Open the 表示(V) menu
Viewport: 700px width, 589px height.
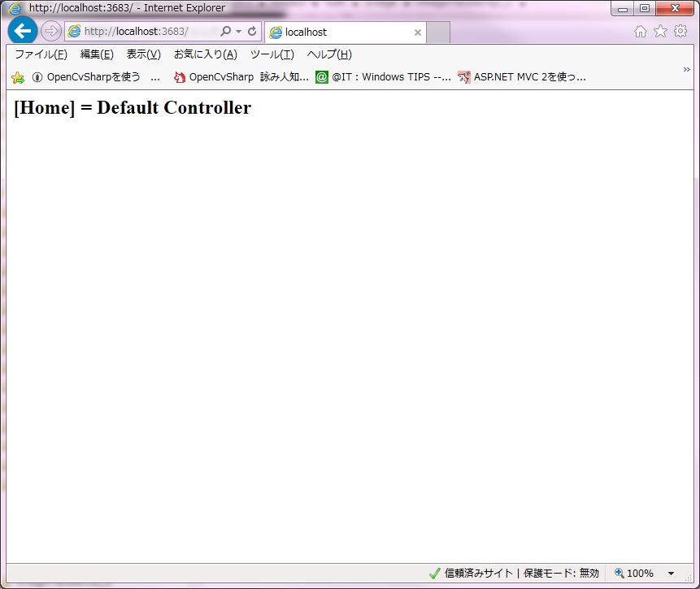point(143,54)
